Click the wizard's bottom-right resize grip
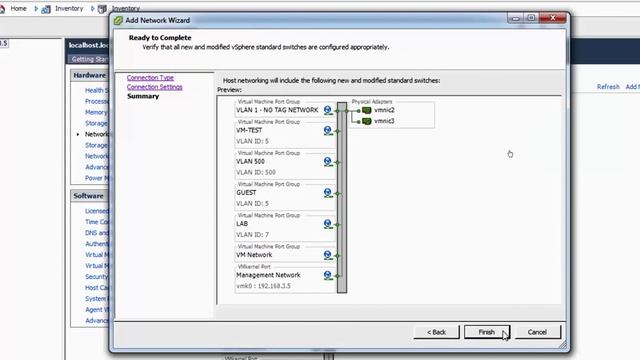Screen dimensions: 640x360 pyautogui.click(x=563, y=345)
